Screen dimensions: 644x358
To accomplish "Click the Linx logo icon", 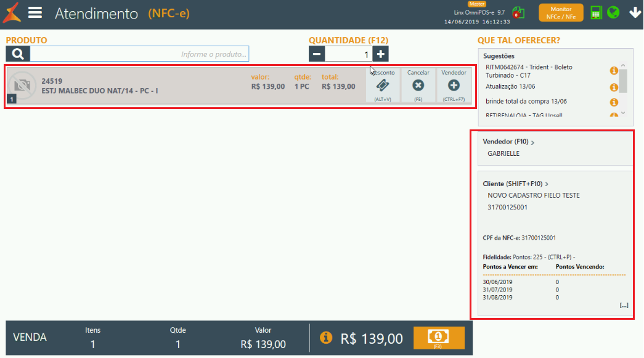I will coord(12,13).
